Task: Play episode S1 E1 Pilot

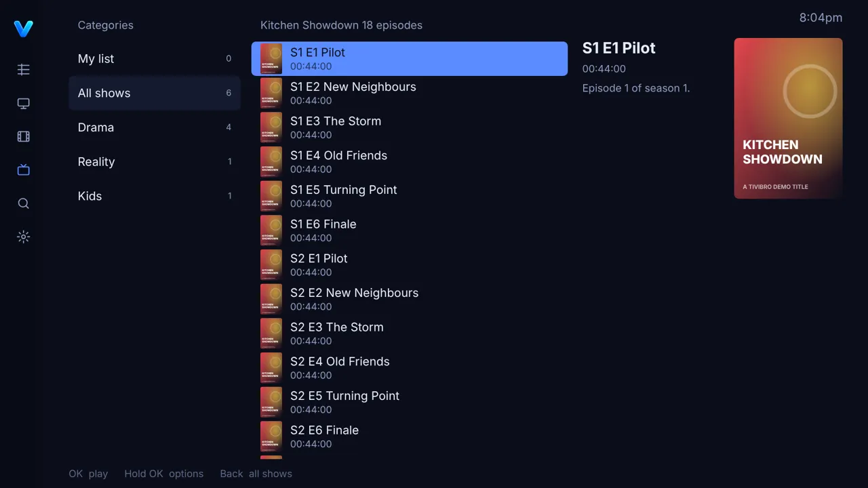Action: [410, 59]
